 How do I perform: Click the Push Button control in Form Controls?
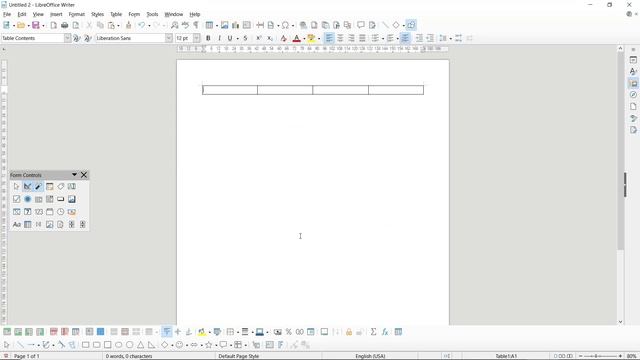point(60,199)
